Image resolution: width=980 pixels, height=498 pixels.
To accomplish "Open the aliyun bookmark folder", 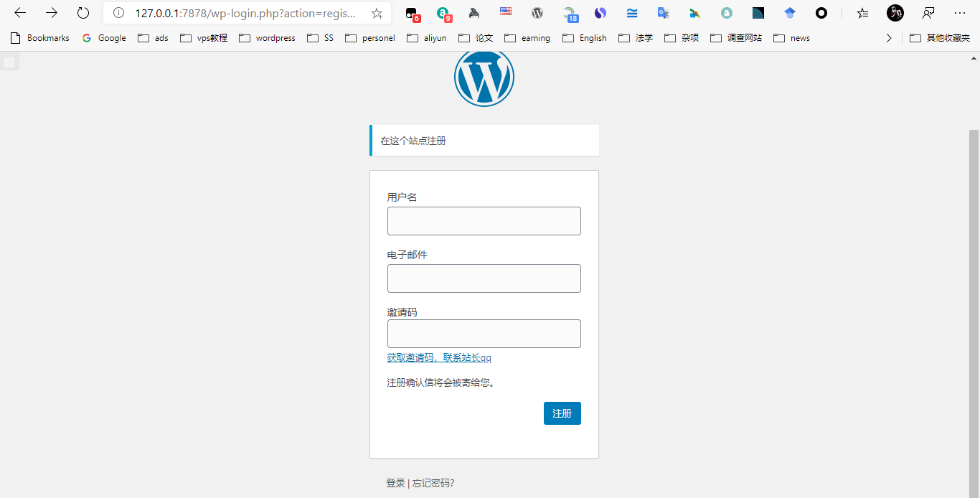I will pos(427,38).
